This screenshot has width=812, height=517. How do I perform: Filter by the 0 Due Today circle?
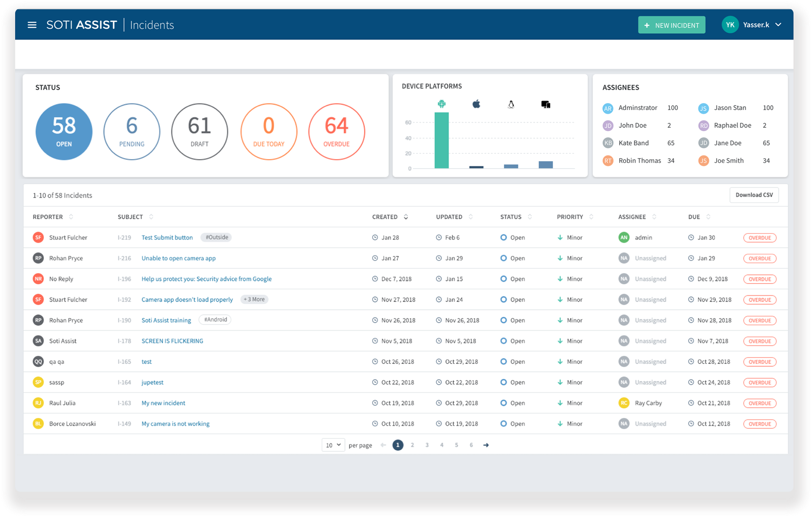point(269,132)
